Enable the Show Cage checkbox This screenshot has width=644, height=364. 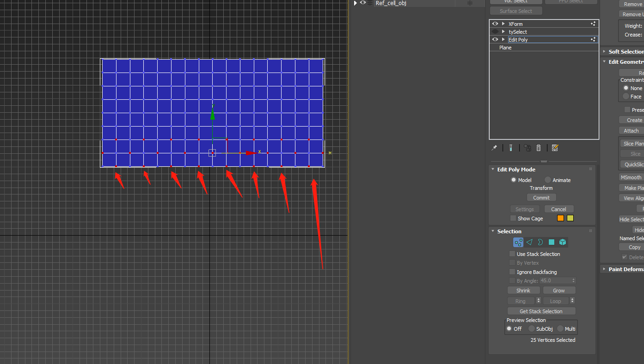coord(513,218)
